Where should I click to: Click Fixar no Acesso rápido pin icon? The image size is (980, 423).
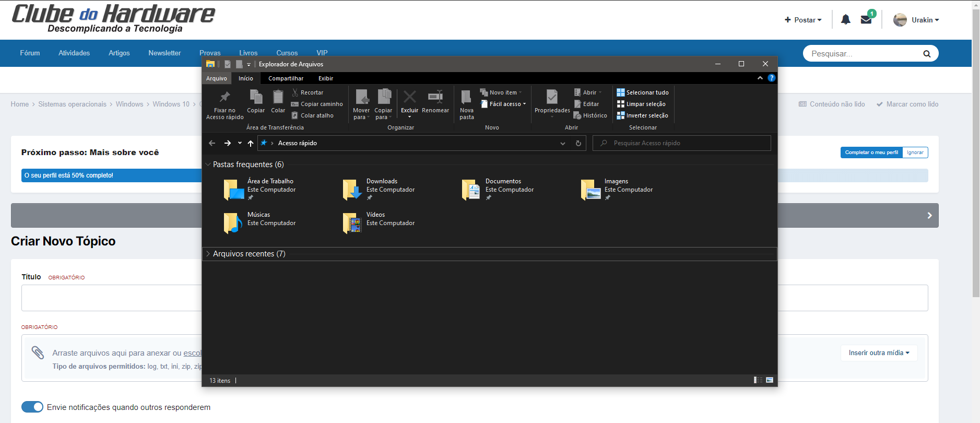point(225,97)
